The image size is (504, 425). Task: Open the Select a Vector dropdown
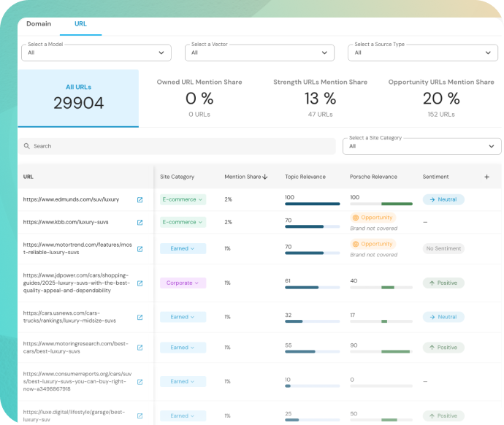(x=259, y=53)
